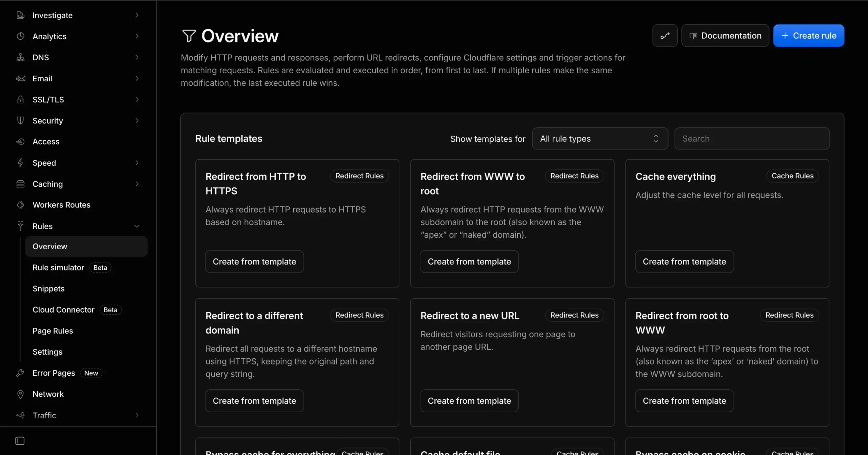Screen dimensions: 868x455
Task: Click the template Search input field
Action: pos(752,139)
